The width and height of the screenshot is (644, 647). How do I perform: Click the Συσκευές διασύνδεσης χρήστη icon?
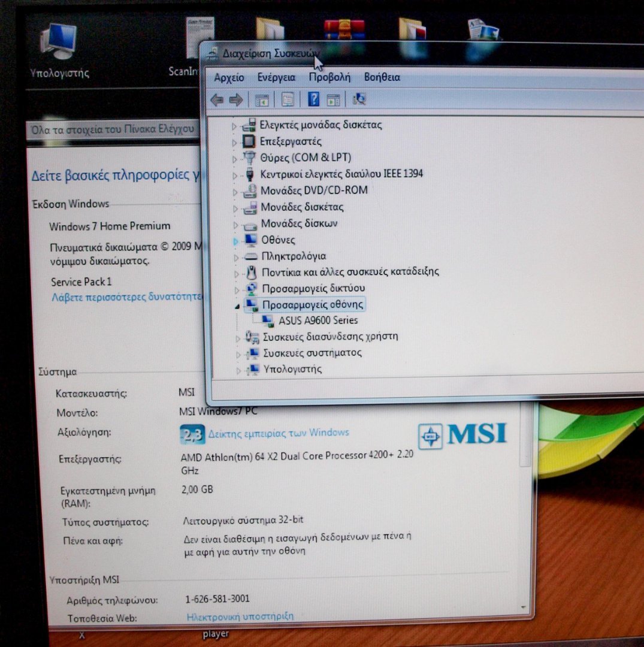point(252,337)
